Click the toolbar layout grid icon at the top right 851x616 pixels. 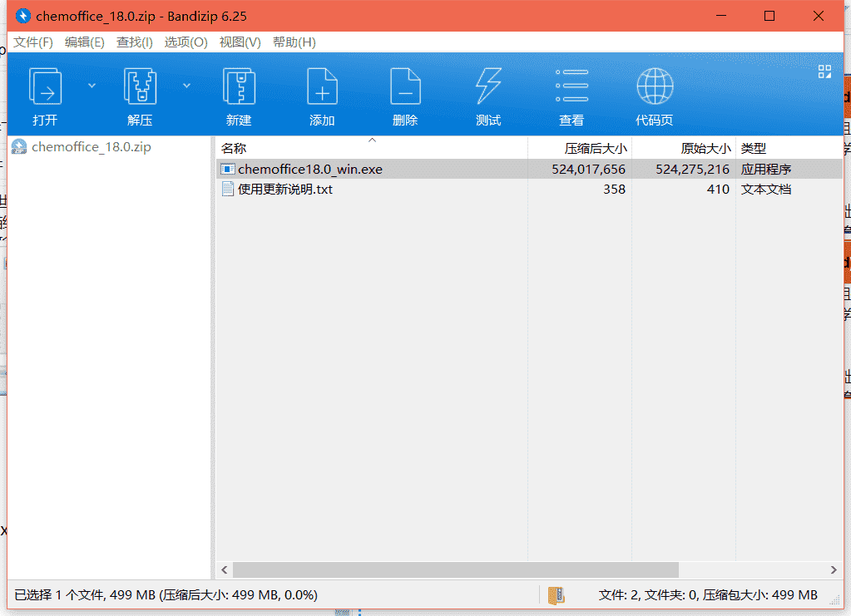coord(824,71)
